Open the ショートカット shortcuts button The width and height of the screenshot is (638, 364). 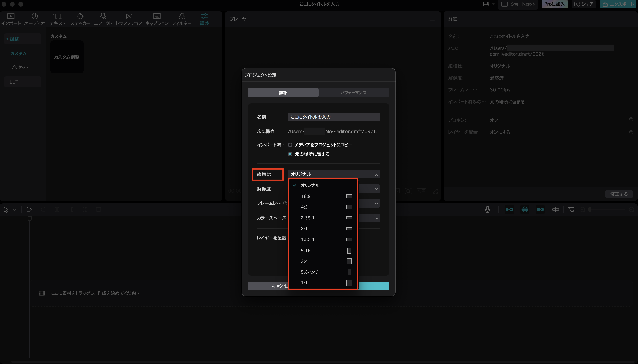pos(518,4)
